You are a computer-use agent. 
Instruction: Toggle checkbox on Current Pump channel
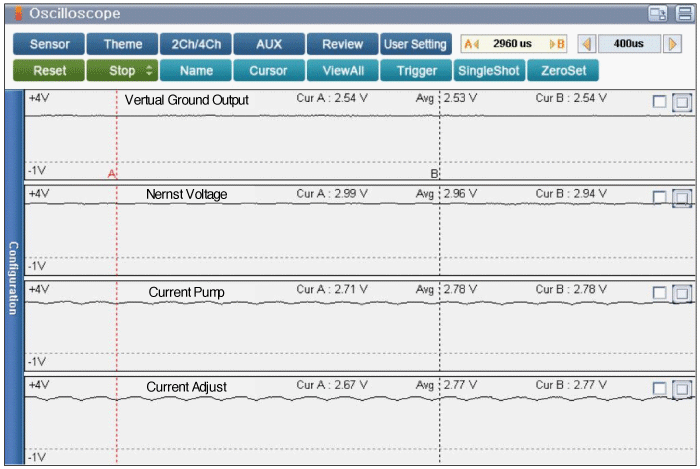coord(659,293)
